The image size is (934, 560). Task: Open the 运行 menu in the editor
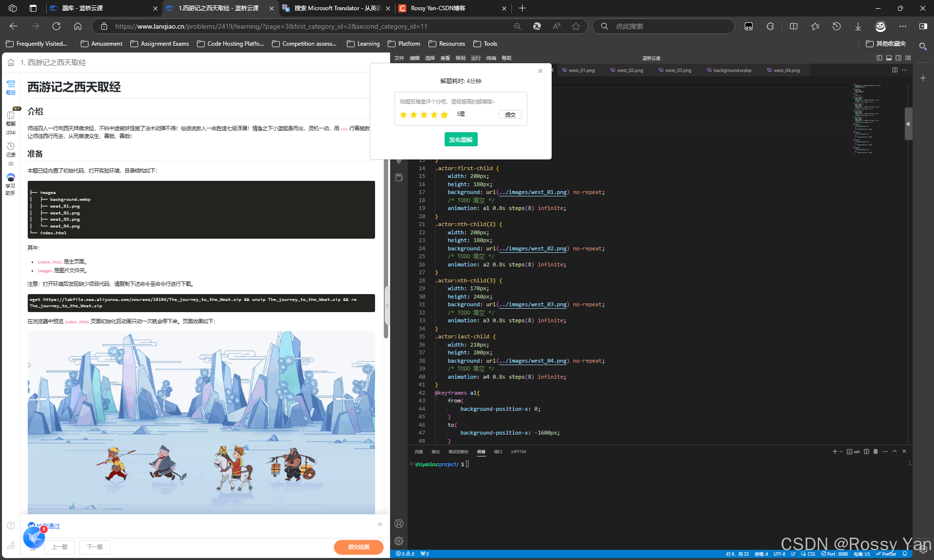coord(476,58)
